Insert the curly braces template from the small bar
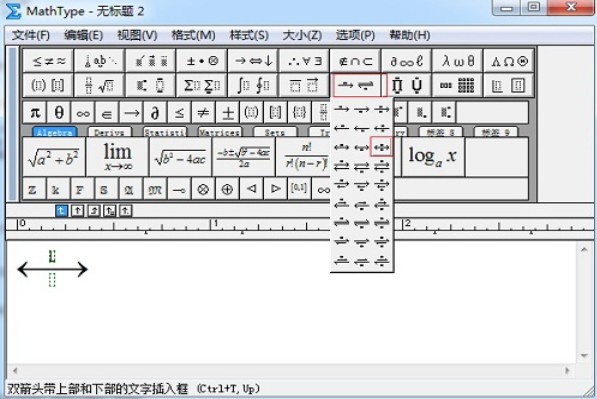597x399 pixels. click(300, 113)
